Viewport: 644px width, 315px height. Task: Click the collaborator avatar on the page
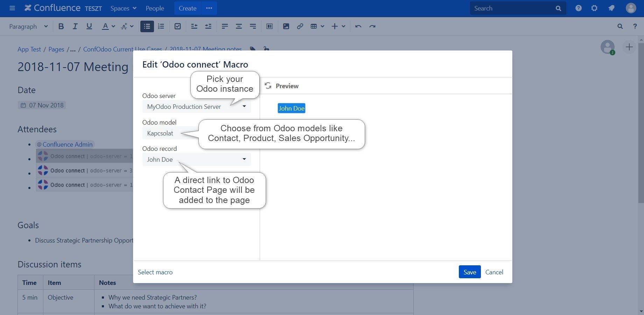(x=608, y=47)
